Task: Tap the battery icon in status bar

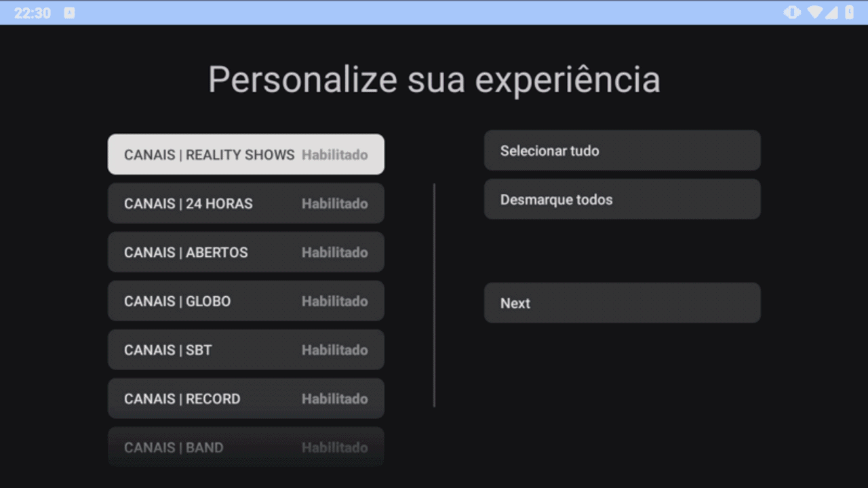Action: tap(849, 13)
